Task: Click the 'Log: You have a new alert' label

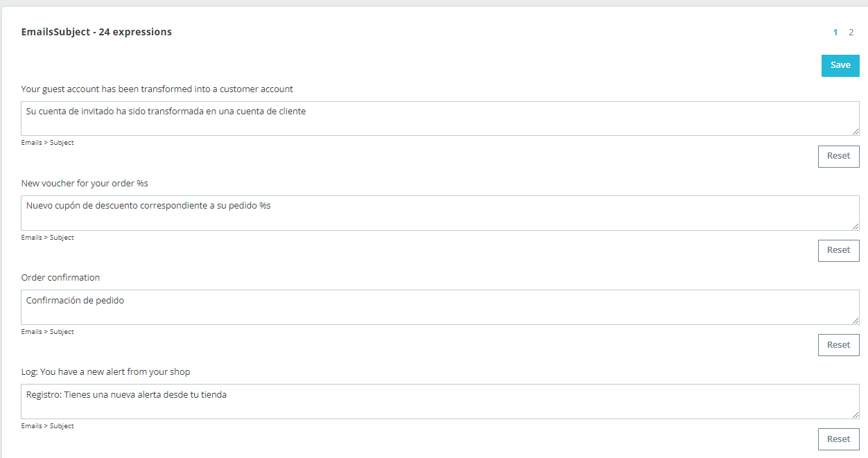Action: 105,371
